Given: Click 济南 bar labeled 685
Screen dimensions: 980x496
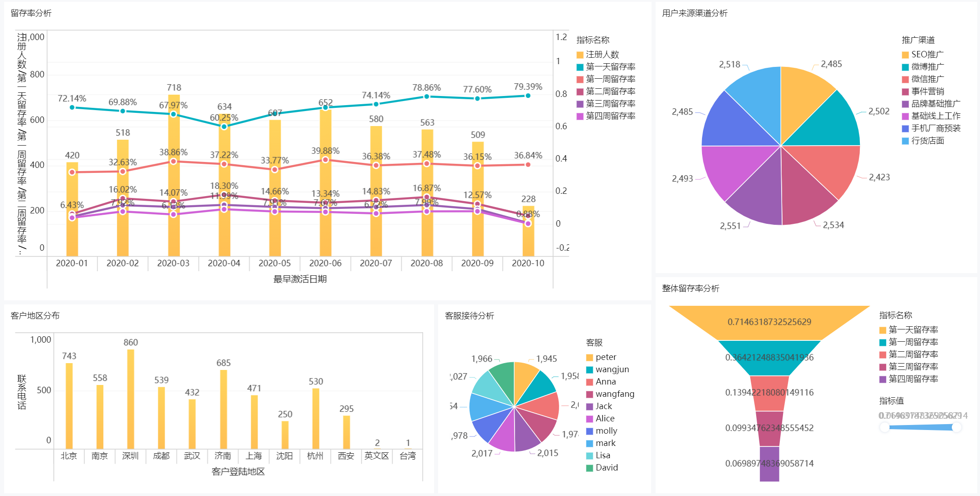Looking at the screenshot, I should pyautogui.click(x=223, y=409).
